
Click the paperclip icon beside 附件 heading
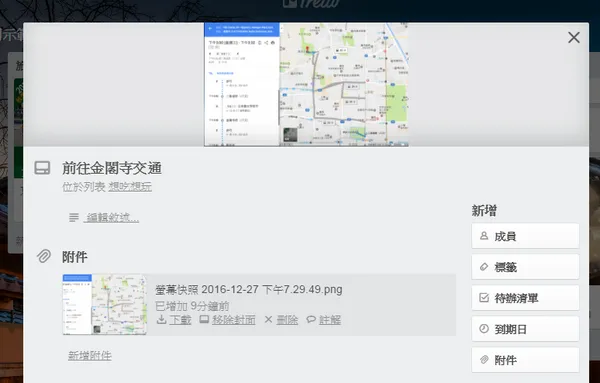point(44,256)
